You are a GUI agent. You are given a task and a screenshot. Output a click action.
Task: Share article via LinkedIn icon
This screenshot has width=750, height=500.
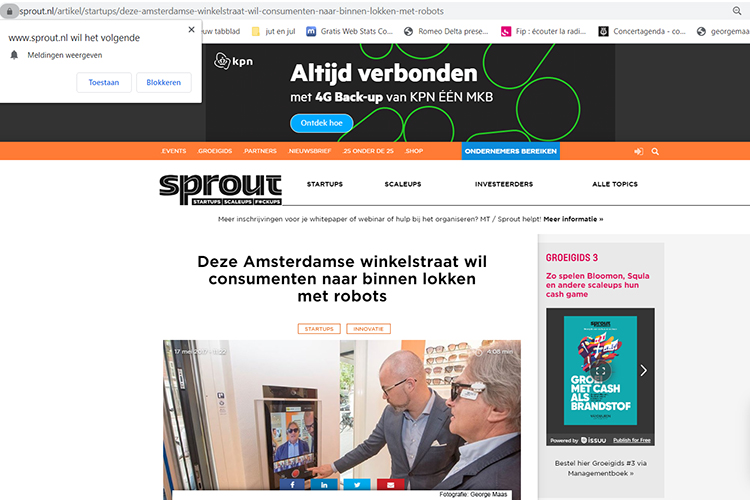324,484
